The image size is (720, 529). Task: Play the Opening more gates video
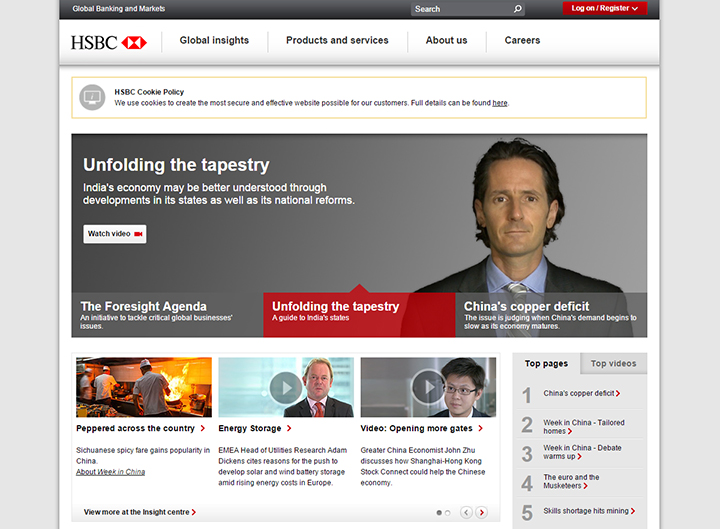point(428,387)
